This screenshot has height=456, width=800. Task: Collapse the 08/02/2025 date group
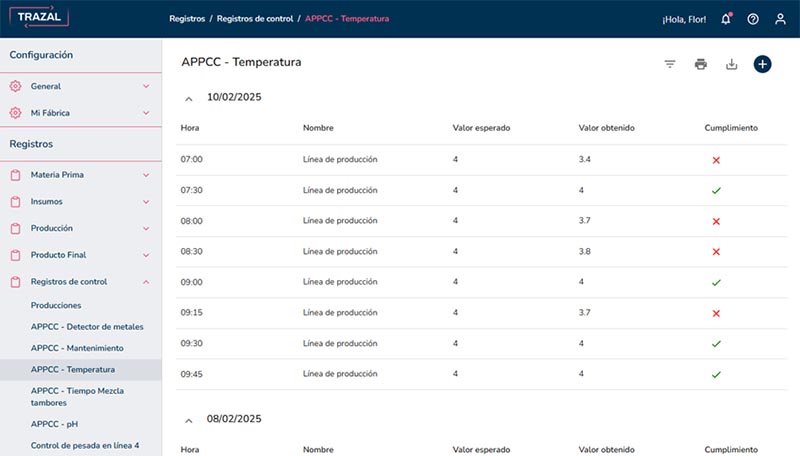189,420
